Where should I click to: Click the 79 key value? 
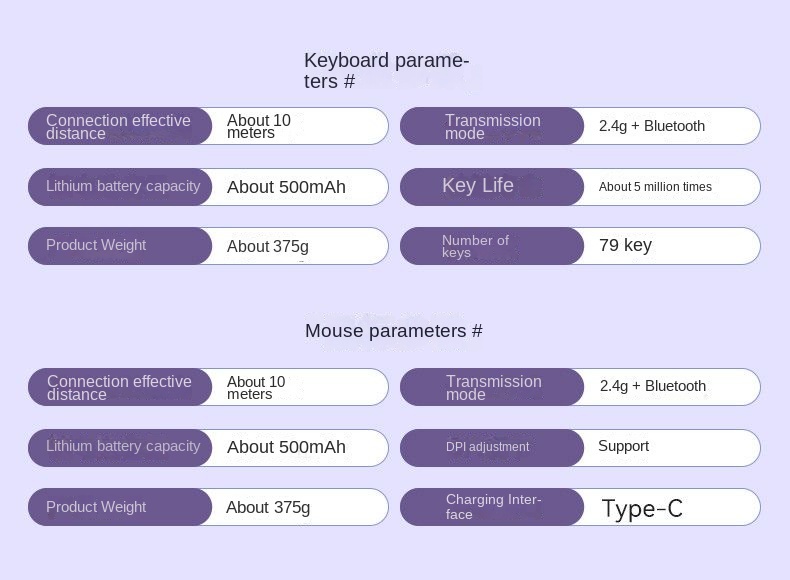coord(625,245)
